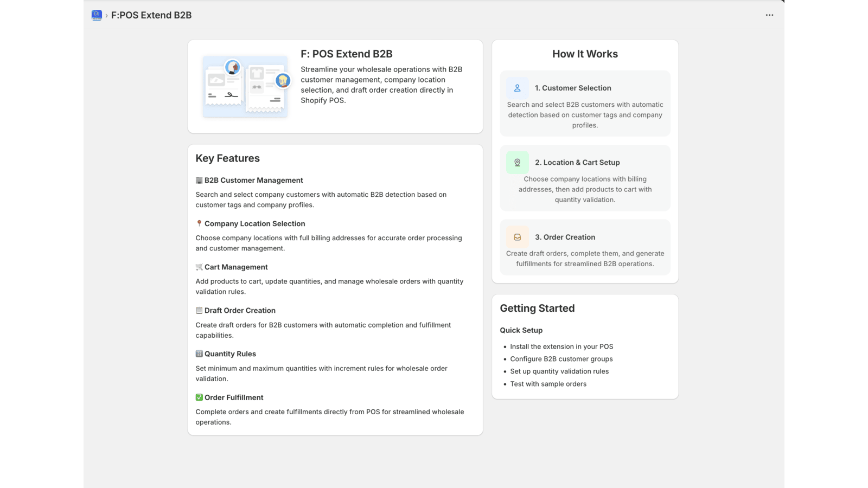Click "Install the extension in your POS" item
Image resolution: width=868 pixels, height=488 pixels.
coord(561,346)
